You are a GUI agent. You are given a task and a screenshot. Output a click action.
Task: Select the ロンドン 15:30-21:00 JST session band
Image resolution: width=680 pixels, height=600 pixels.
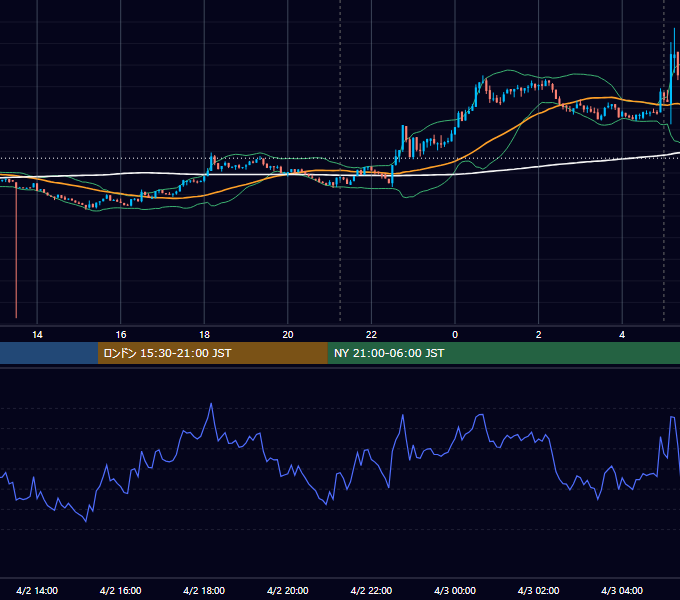[x=212, y=353]
